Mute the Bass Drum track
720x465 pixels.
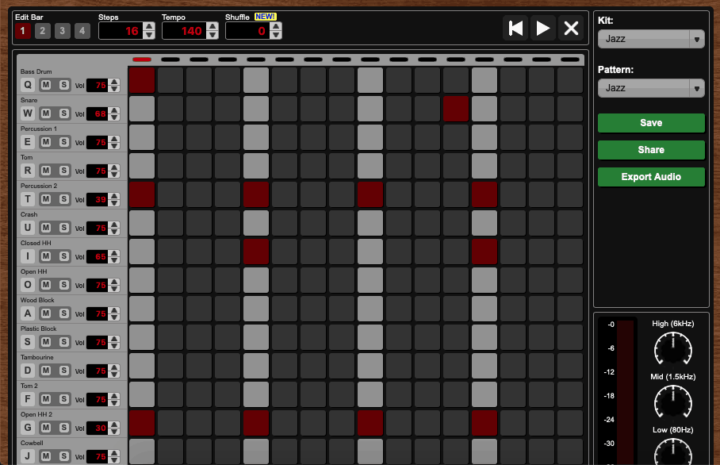(46, 85)
